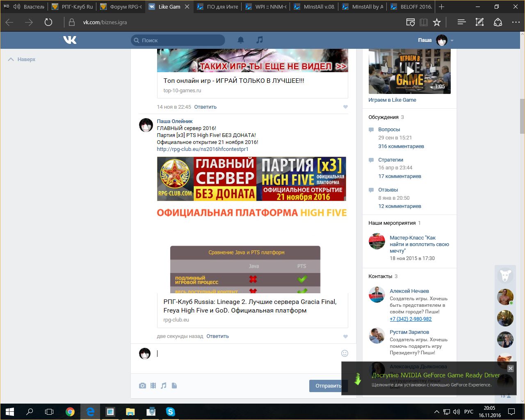Play the Играем в Like Game video
Screen dimensions: 525x420
(410, 71)
